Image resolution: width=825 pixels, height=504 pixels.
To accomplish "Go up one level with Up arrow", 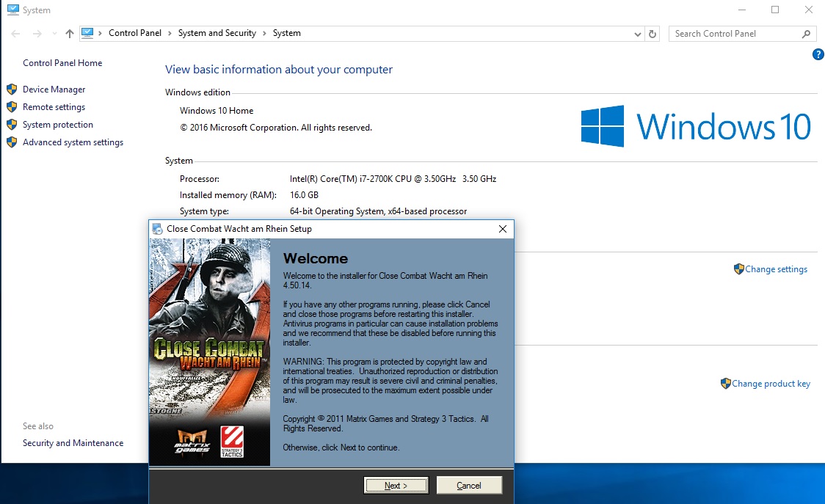I will [70, 34].
